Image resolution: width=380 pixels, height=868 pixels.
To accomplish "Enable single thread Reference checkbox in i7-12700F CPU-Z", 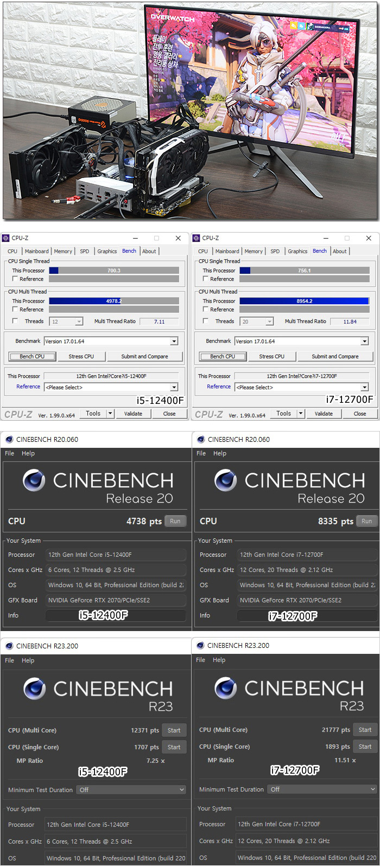I will point(206,279).
